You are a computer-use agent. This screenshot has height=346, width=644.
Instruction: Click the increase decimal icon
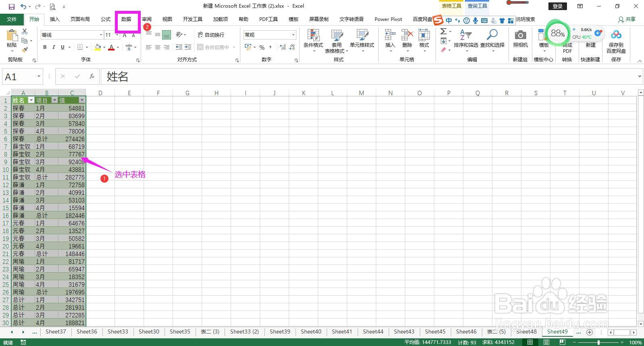click(283, 48)
